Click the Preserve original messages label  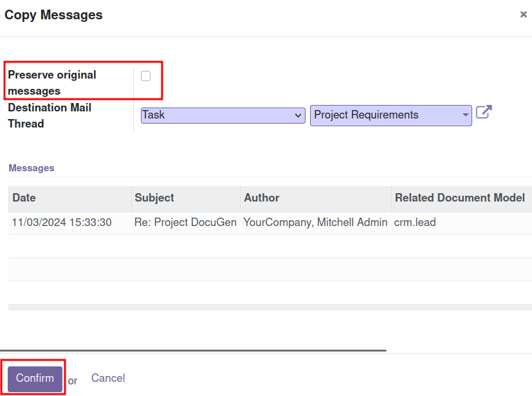click(52, 83)
